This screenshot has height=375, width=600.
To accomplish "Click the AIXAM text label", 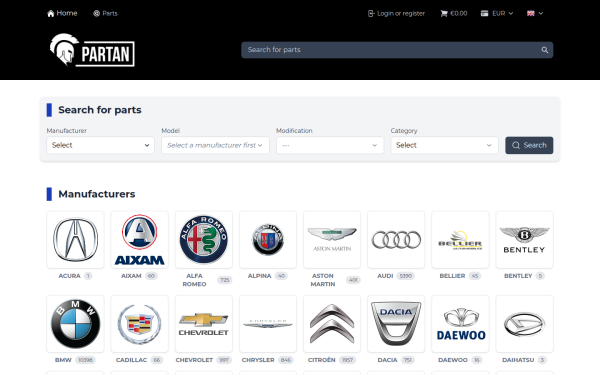I will [131, 276].
